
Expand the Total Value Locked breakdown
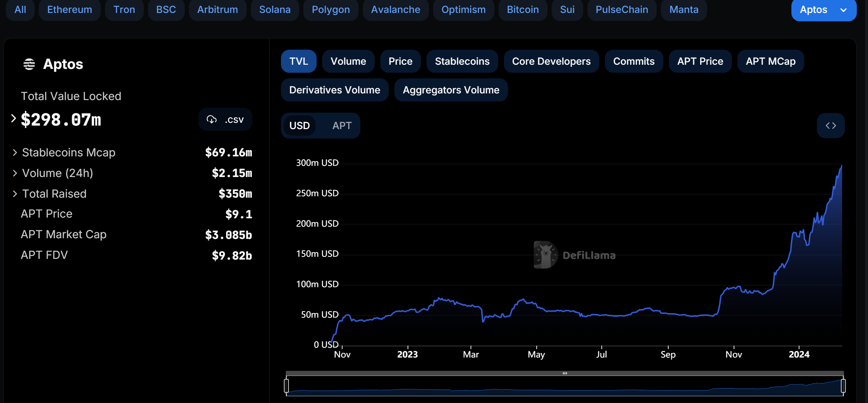pyautogui.click(x=14, y=119)
